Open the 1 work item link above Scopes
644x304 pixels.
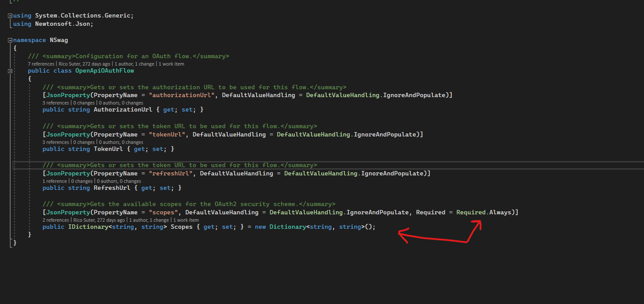tap(185, 220)
